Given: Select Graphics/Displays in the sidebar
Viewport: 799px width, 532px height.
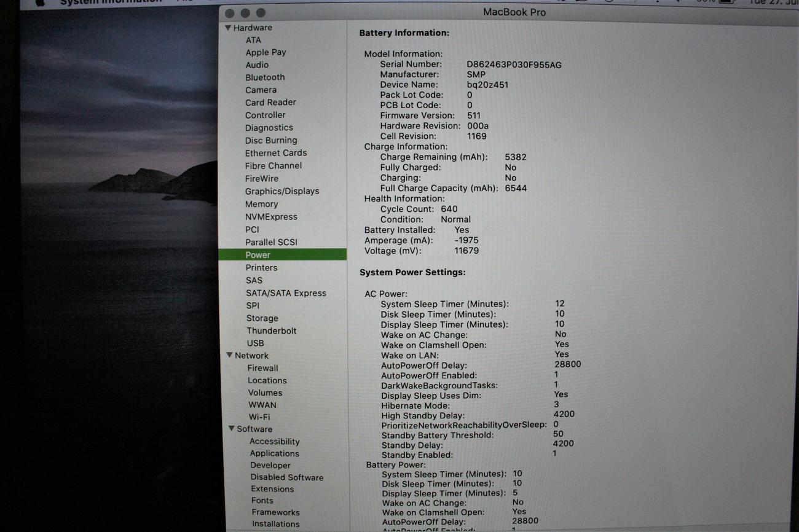Looking at the screenshot, I should pyautogui.click(x=281, y=191).
